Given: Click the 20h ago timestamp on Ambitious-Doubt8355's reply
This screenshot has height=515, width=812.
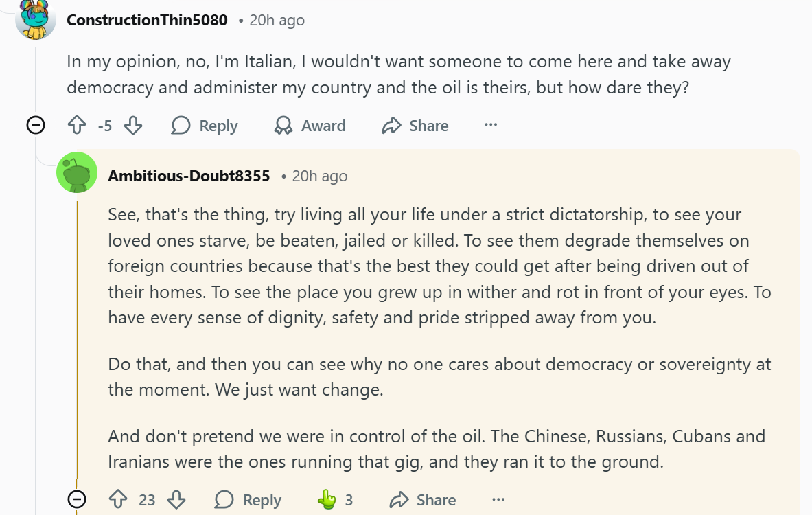Looking at the screenshot, I should click(x=320, y=176).
